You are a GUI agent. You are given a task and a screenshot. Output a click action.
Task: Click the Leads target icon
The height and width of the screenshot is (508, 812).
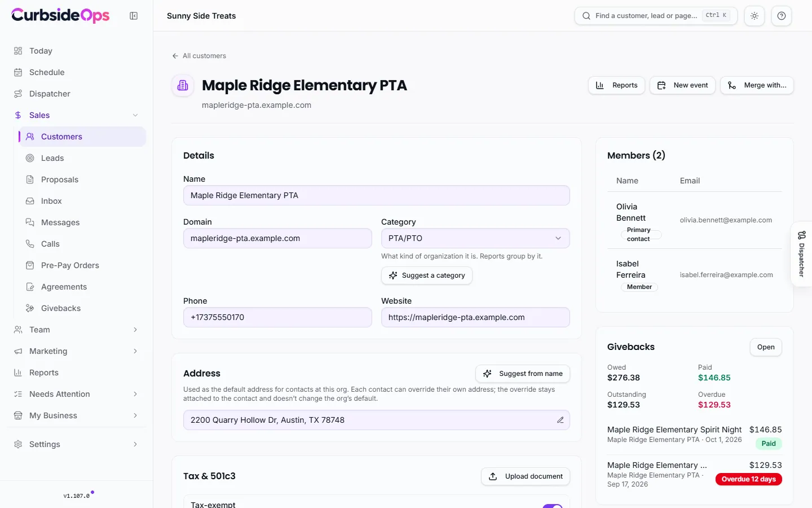click(x=30, y=158)
